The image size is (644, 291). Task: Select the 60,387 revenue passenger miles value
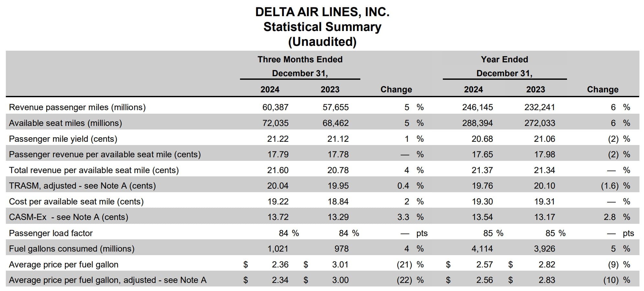coord(275,107)
